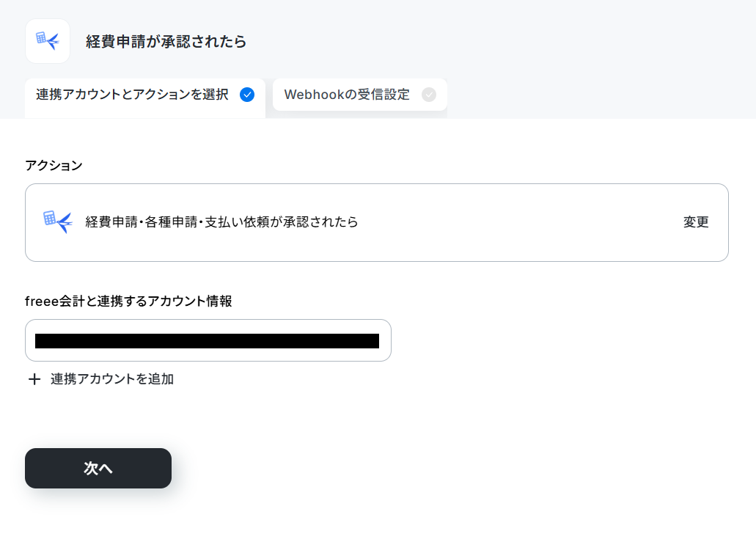Screen dimensions: 756x542
Task: Click the right edge of the account selector
Action: [385, 340]
